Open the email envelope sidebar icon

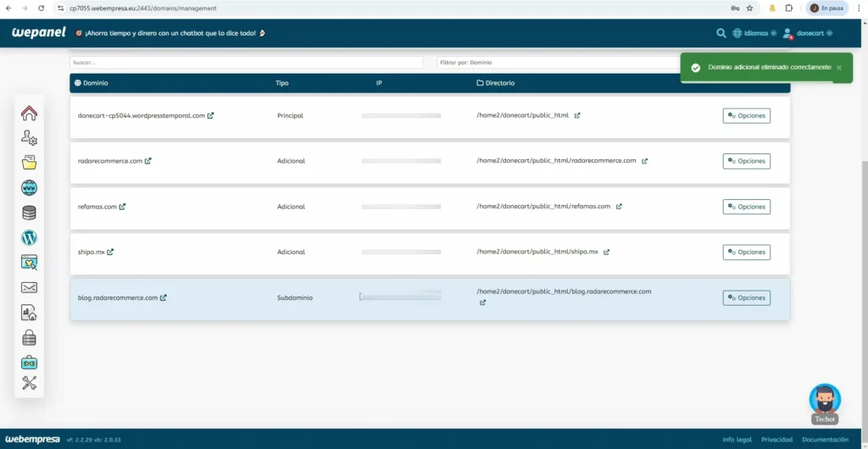[30, 287]
